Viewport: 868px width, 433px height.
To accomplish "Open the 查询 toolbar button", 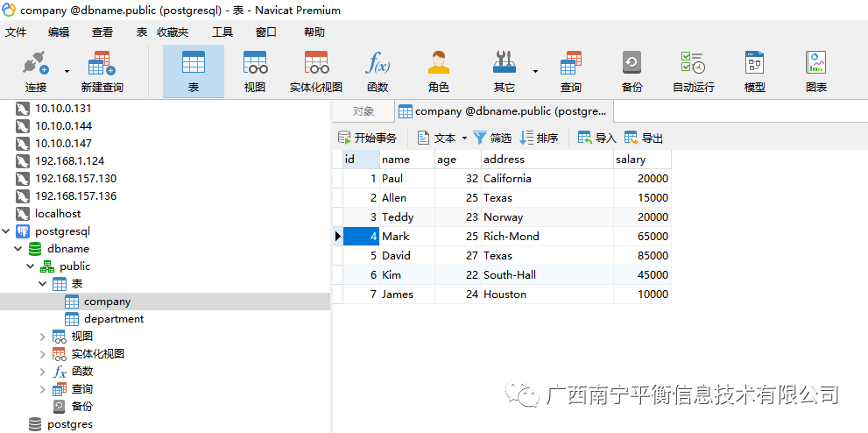I will point(571,71).
